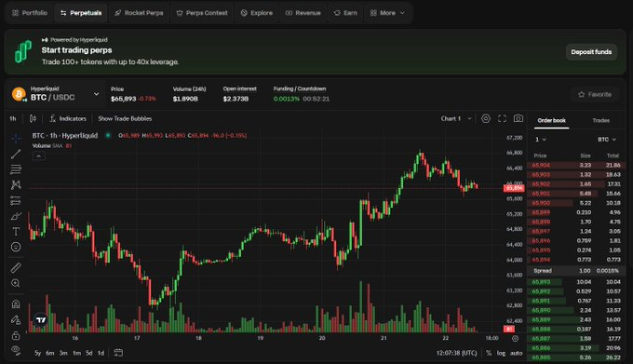Click Show Trade Bubbles
Screen dimensions: 633x364
click(125, 118)
